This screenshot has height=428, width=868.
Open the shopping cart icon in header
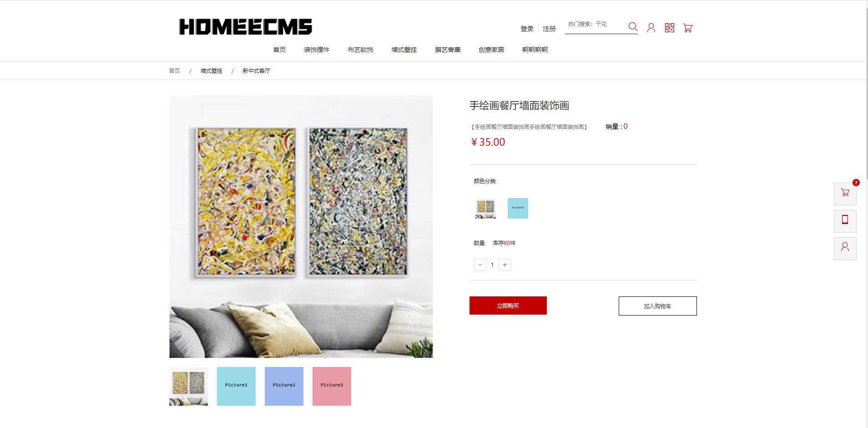click(x=688, y=28)
